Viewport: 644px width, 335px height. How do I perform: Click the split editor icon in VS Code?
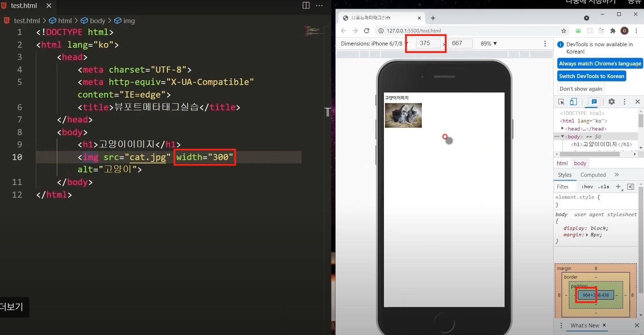306,5
